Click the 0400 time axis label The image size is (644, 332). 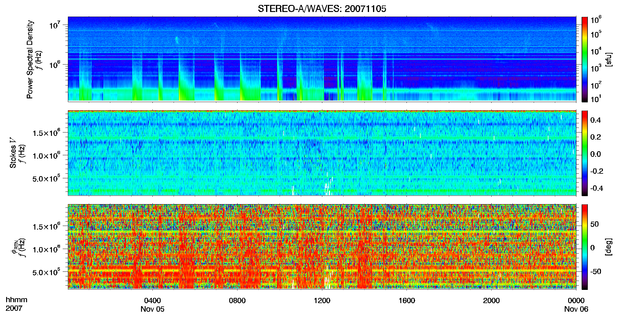(x=152, y=300)
